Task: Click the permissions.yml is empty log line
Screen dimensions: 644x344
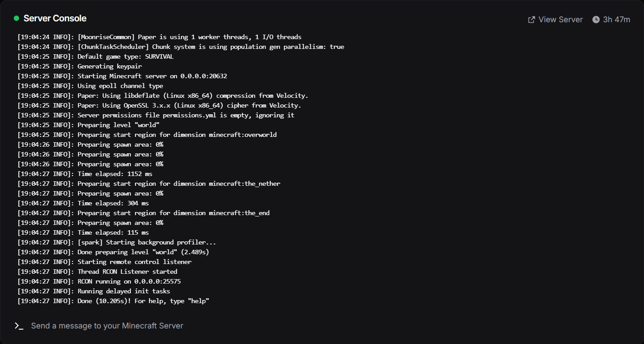Action: pyautogui.click(x=156, y=115)
